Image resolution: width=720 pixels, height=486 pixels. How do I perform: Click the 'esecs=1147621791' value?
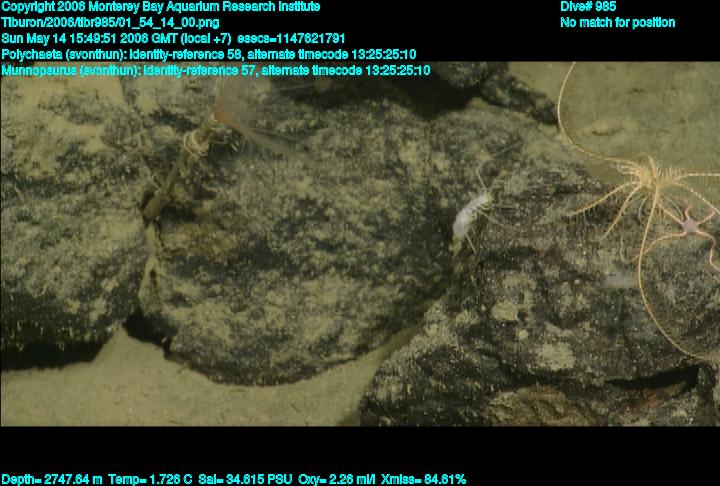coord(291,39)
